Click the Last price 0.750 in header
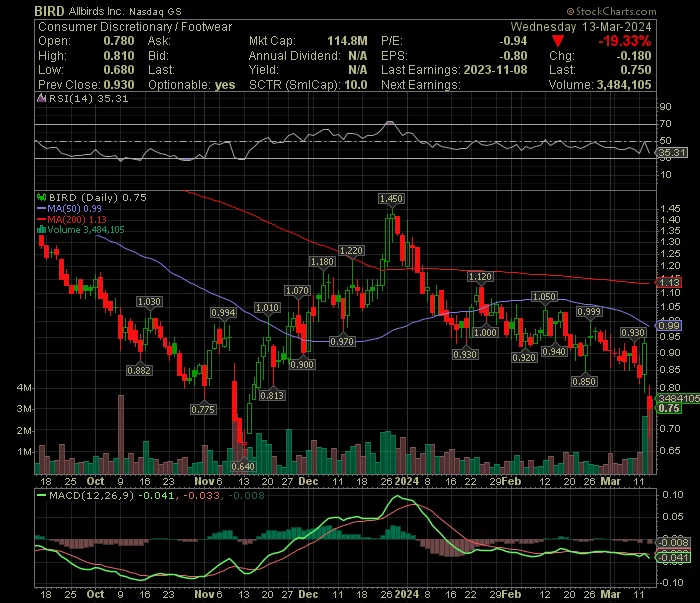Image resolution: width=700 pixels, height=603 pixels. [x=636, y=70]
